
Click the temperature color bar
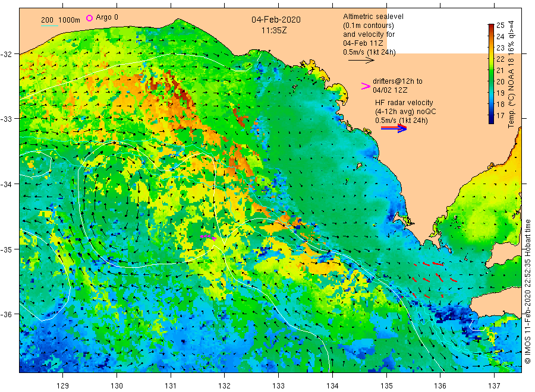click(x=491, y=74)
